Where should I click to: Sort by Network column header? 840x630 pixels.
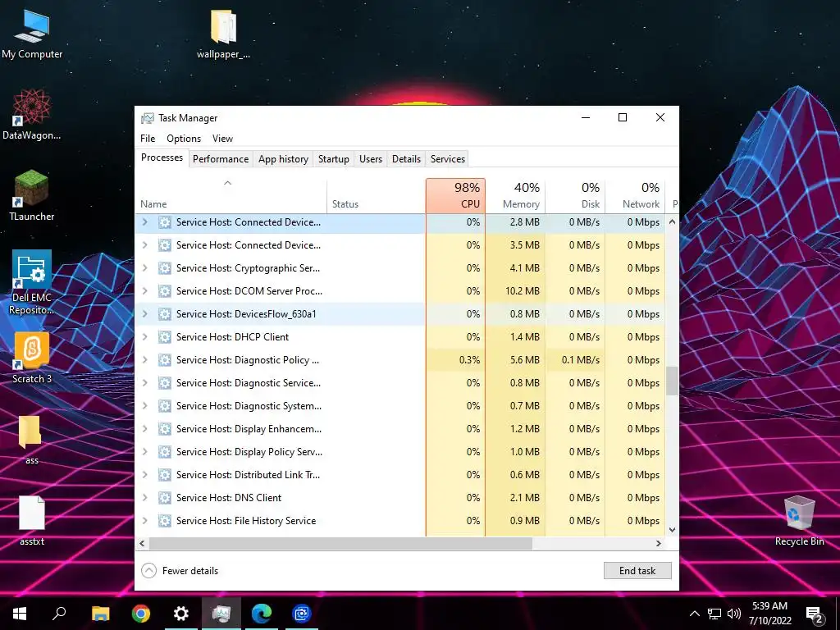point(636,195)
